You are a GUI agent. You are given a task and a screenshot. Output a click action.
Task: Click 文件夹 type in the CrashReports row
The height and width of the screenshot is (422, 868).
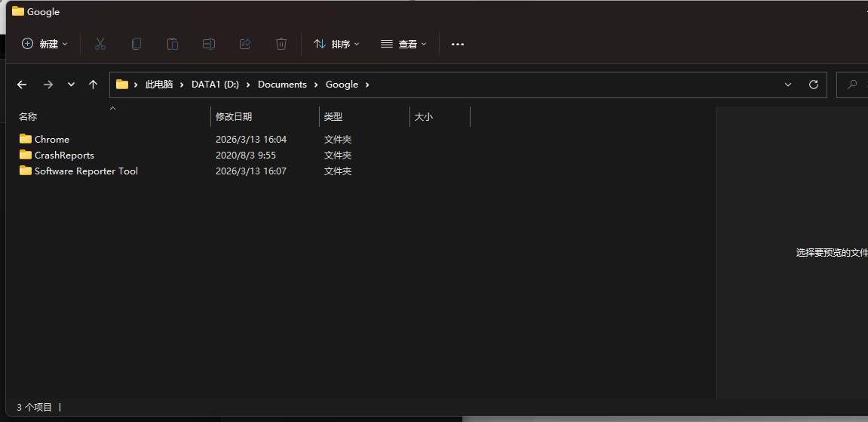coord(338,155)
